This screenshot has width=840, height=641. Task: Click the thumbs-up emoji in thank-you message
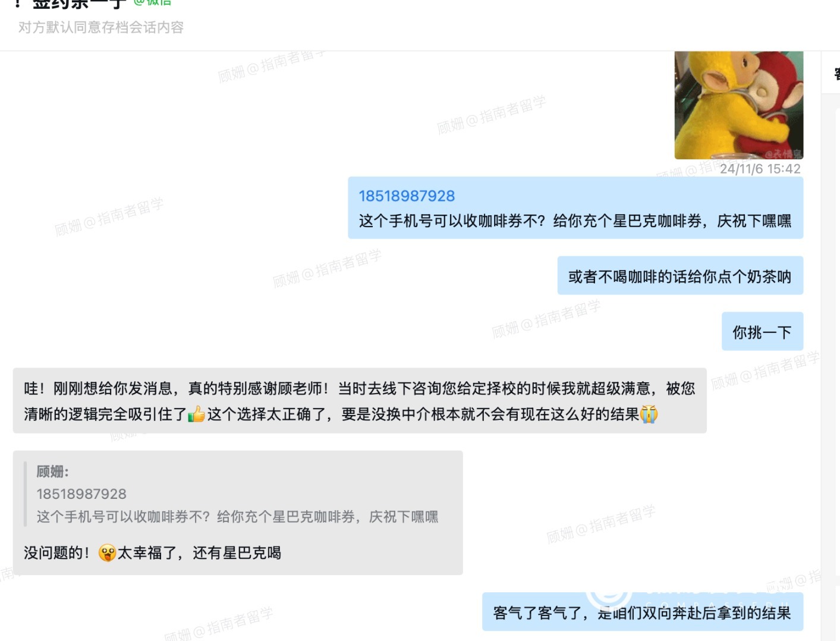(x=196, y=414)
